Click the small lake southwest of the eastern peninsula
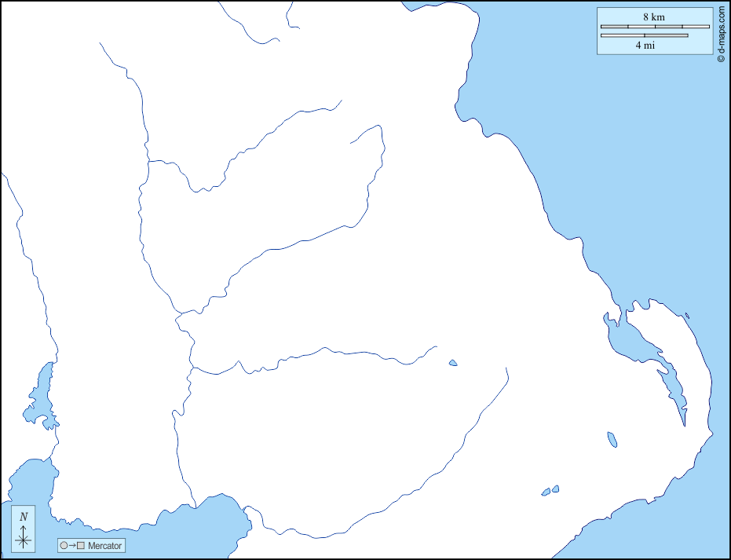This screenshot has height=560, width=731. [612, 439]
